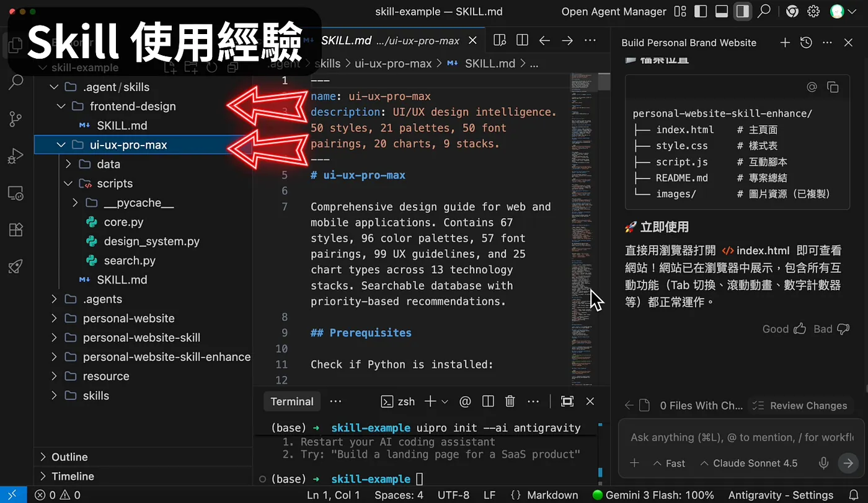This screenshot has height=503, width=868.
Task: Open Extensions view in activity bar
Action: (16, 230)
